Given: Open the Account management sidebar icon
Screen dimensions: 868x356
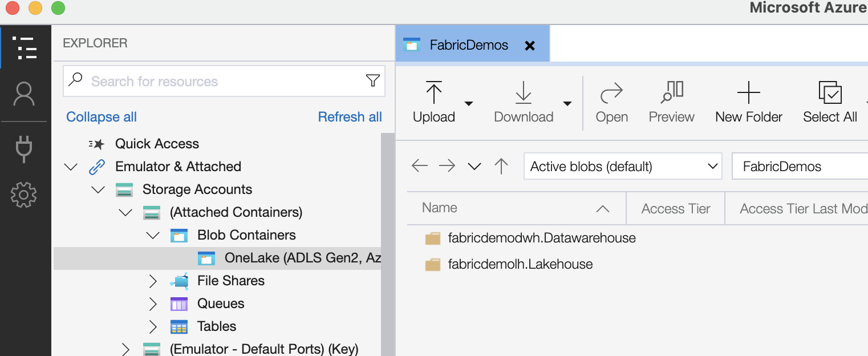Looking at the screenshot, I should coord(24,95).
